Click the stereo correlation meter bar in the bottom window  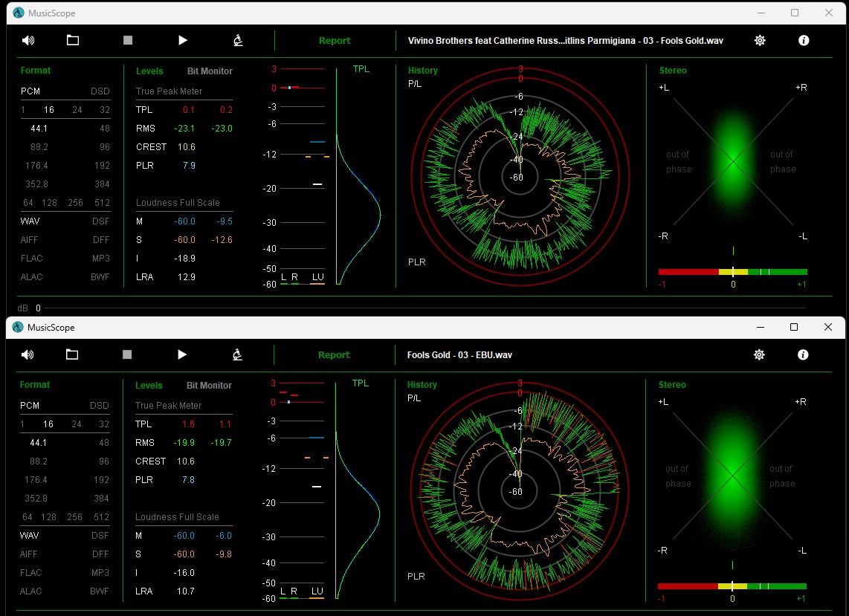732,586
